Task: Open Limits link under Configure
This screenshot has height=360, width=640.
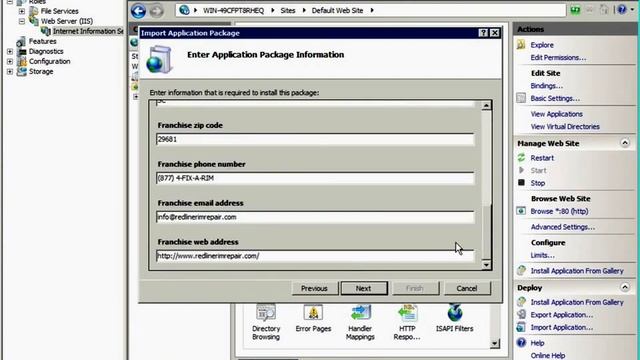Action: tap(542, 255)
